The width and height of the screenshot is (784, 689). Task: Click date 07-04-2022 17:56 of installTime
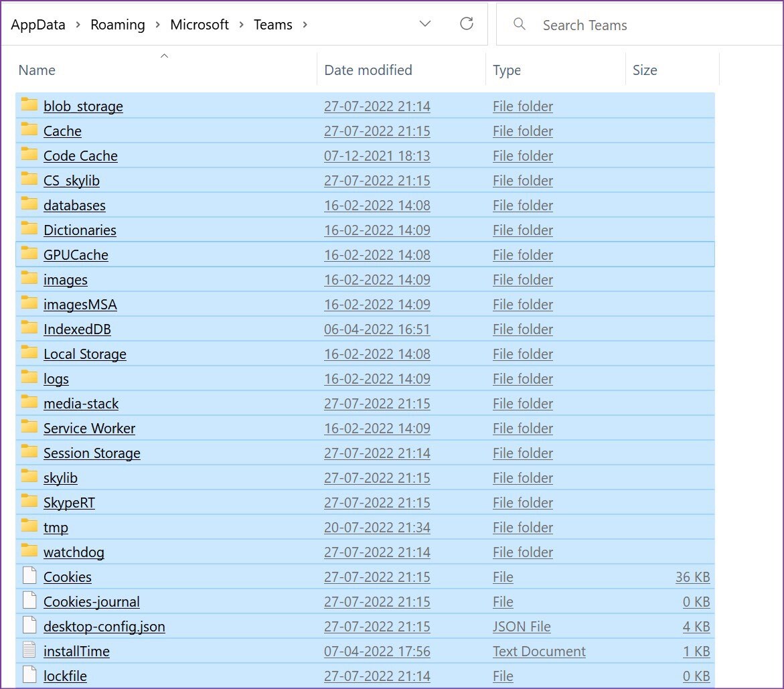tap(377, 652)
